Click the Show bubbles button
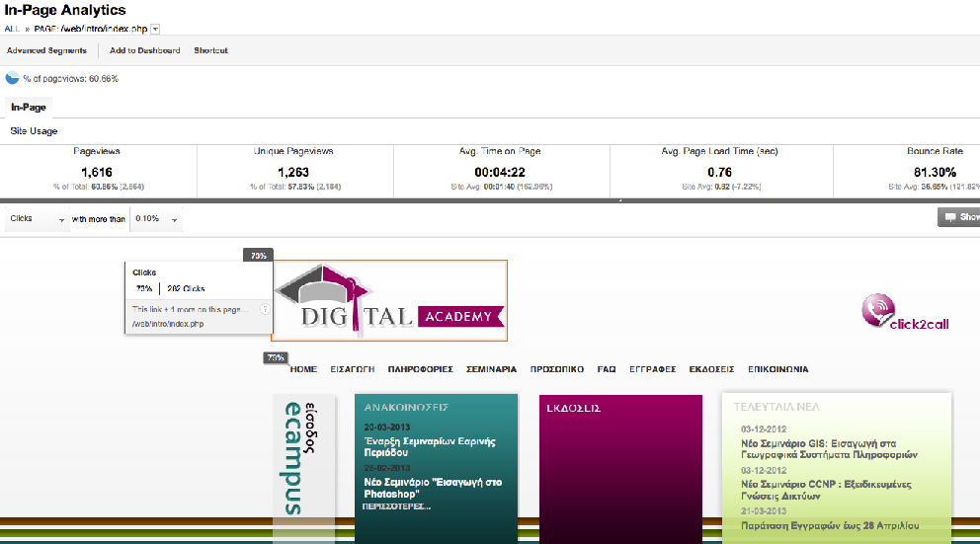The image size is (980, 544). coord(959,217)
